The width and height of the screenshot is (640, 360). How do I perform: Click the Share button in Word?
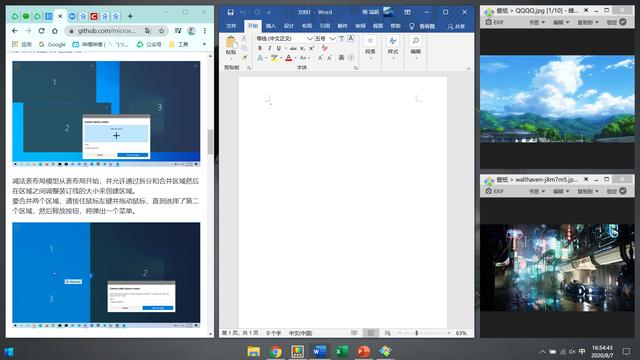(456, 26)
